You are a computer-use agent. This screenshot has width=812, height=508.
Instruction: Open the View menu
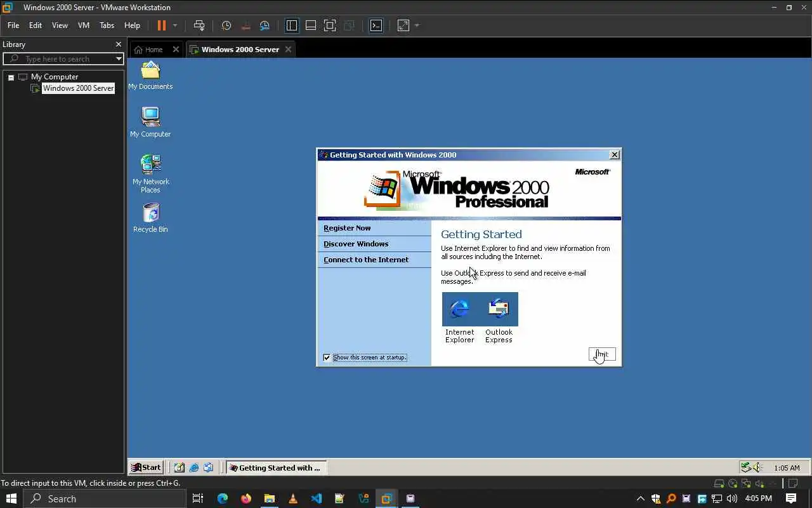point(60,25)
